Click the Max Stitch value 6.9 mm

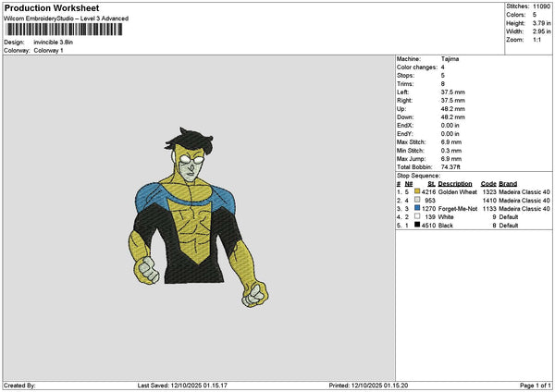click(x=451, y=142)
